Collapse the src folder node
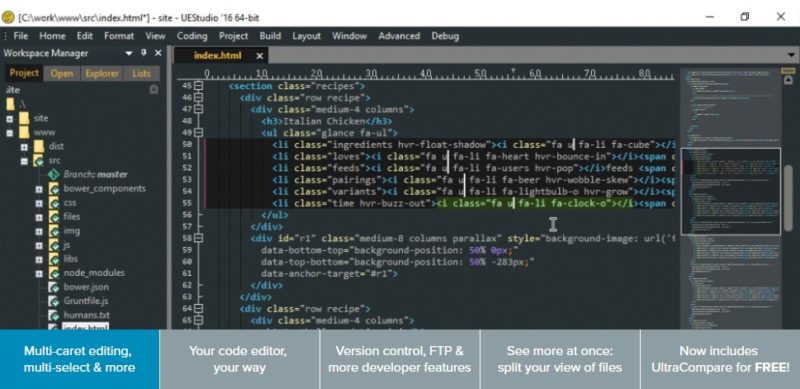Screen dimensions: 800x389 [24, 161]
